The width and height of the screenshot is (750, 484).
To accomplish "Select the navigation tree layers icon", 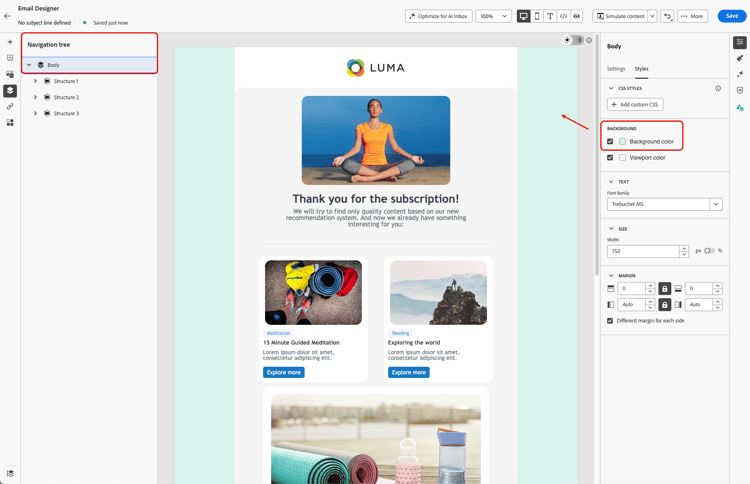I will pyautogui.click(x=10, y=90).
